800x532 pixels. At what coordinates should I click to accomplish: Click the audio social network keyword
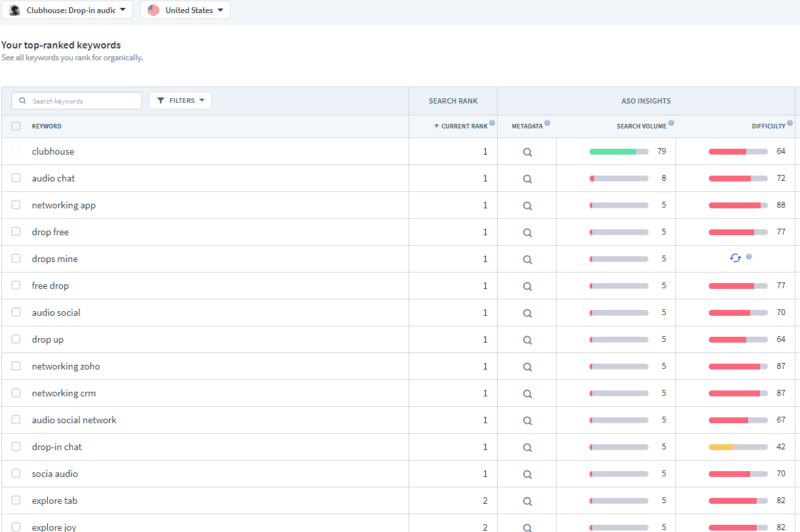click(74, 420)
